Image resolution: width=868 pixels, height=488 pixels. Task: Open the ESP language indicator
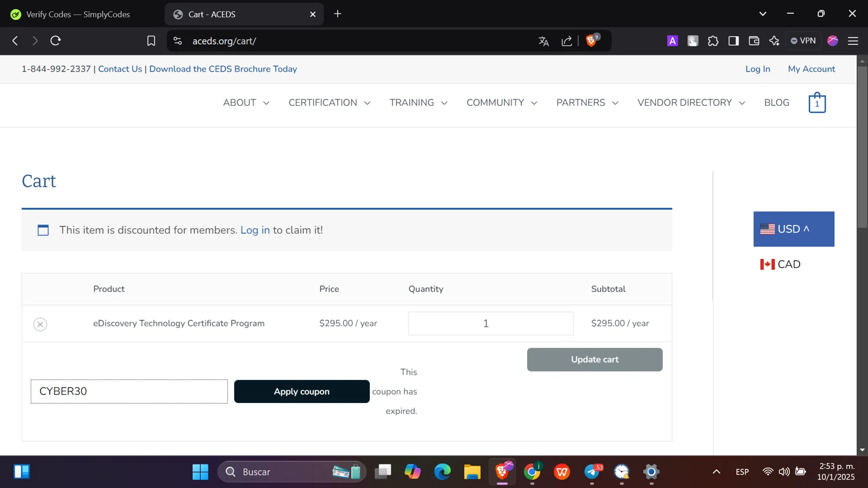[x=742, y=472]
